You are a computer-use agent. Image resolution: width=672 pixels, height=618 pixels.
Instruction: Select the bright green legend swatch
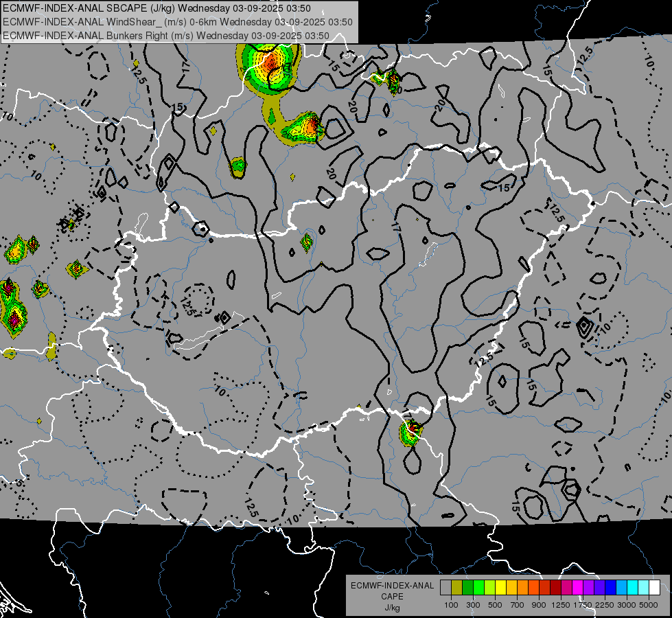478,587
